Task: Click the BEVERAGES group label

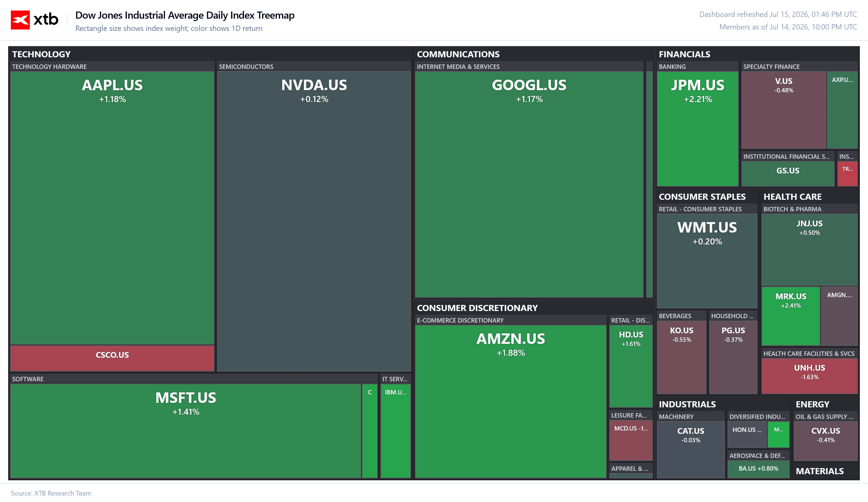Action: (x=675, y=316)
